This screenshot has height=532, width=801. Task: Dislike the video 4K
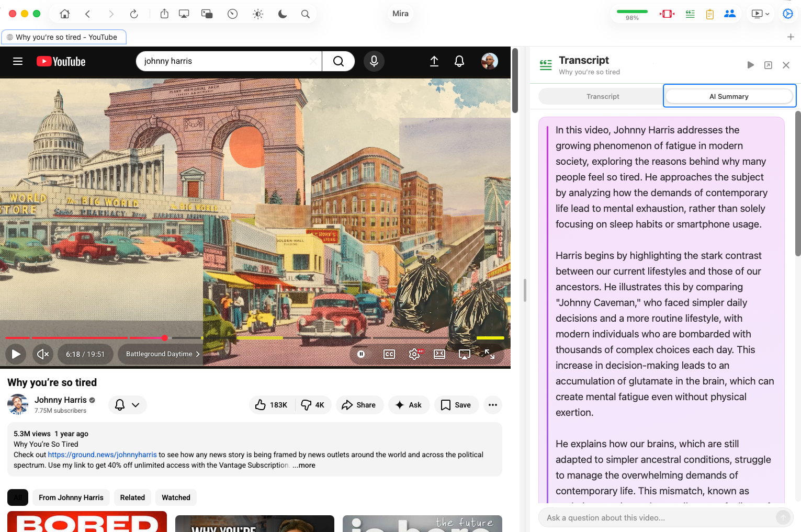pyautogui.click(x=313, y=405)
